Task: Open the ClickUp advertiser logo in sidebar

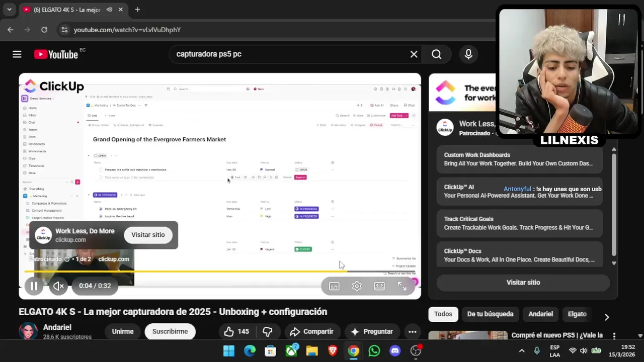Action: [445, 128]
